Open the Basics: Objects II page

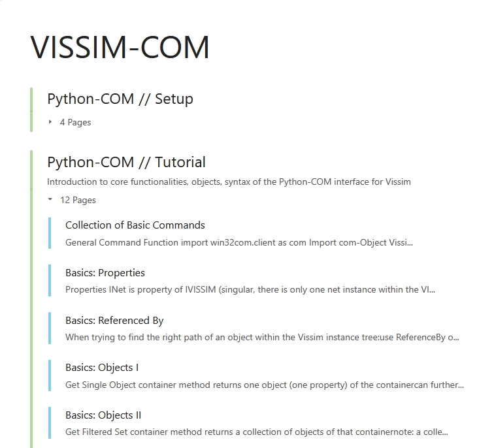(103, 415)
